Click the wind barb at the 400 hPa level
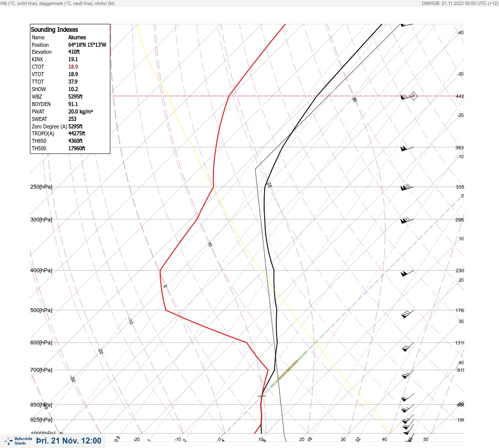Viewport: 499px width, 448px height. 407,273
